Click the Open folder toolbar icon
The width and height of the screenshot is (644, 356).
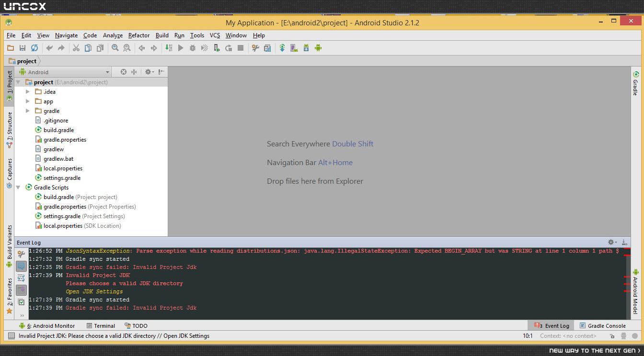(x=11, y=48)
